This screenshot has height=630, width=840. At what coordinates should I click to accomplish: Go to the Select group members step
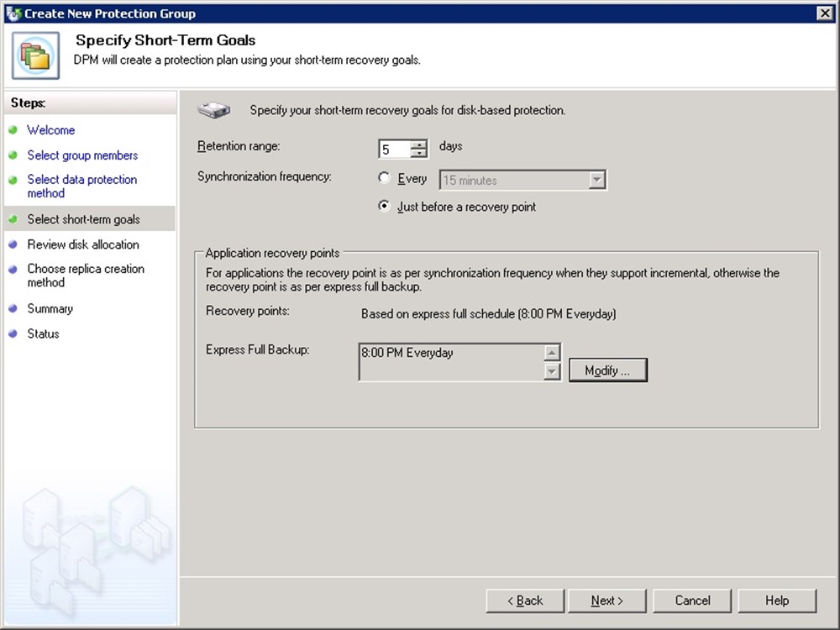[82, 155]
